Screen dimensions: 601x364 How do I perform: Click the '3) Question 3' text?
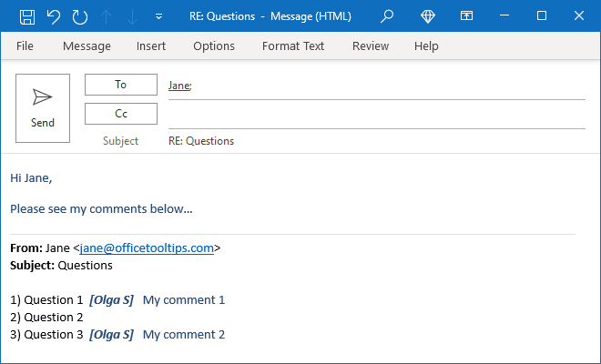[x=46, y=335]
